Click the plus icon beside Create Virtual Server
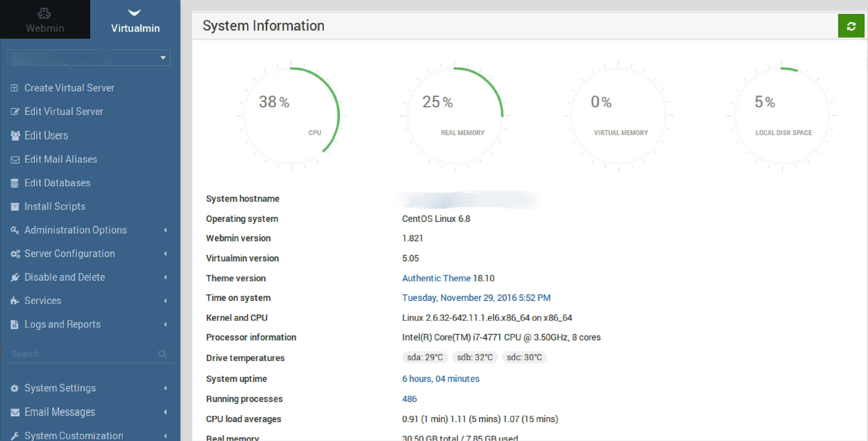The width and height of the screenshot is (868, 441). [x=14, y=88]
